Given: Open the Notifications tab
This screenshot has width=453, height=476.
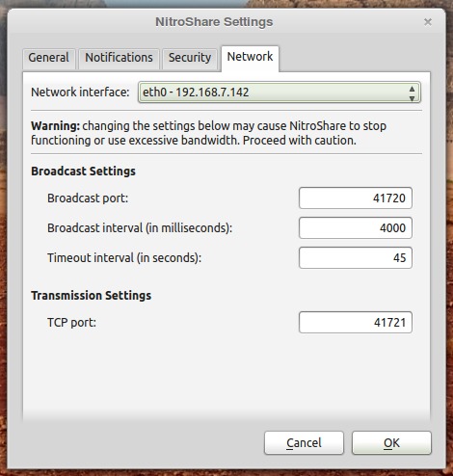Looking at the screenshot, I should [x=119, y=59].
